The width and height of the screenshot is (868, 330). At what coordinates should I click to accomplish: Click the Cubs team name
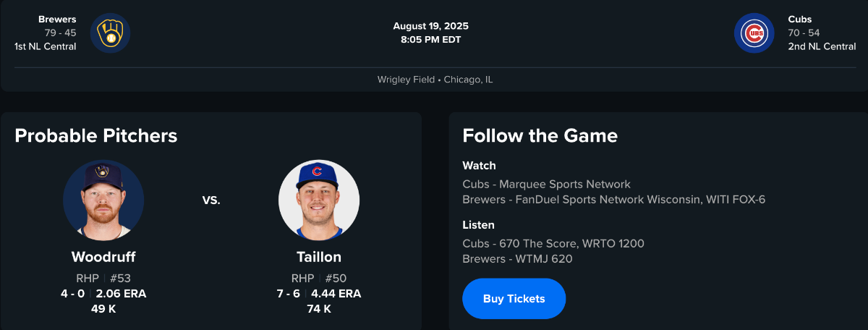[800, 20]
